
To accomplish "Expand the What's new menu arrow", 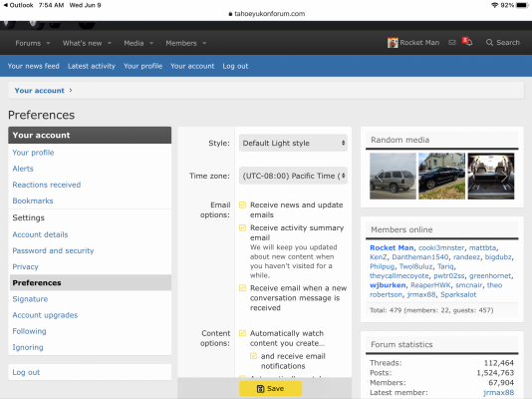I will point(110,43).
